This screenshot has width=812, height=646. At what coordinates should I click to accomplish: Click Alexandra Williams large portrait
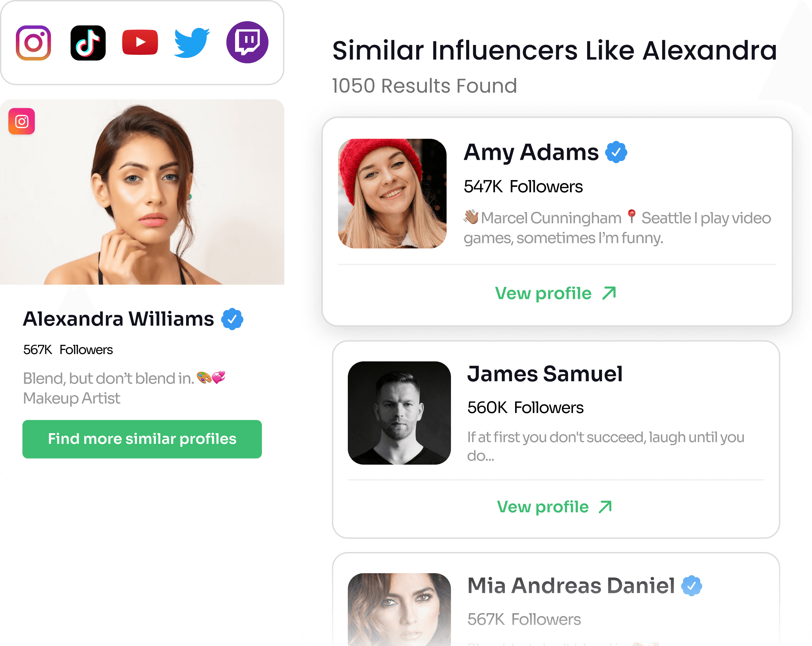coord(142,192)
